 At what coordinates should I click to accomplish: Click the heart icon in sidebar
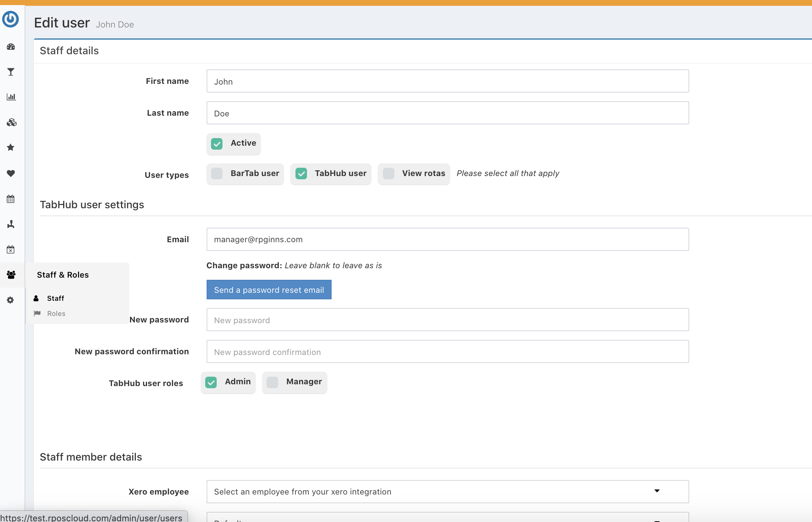point(11,173)
